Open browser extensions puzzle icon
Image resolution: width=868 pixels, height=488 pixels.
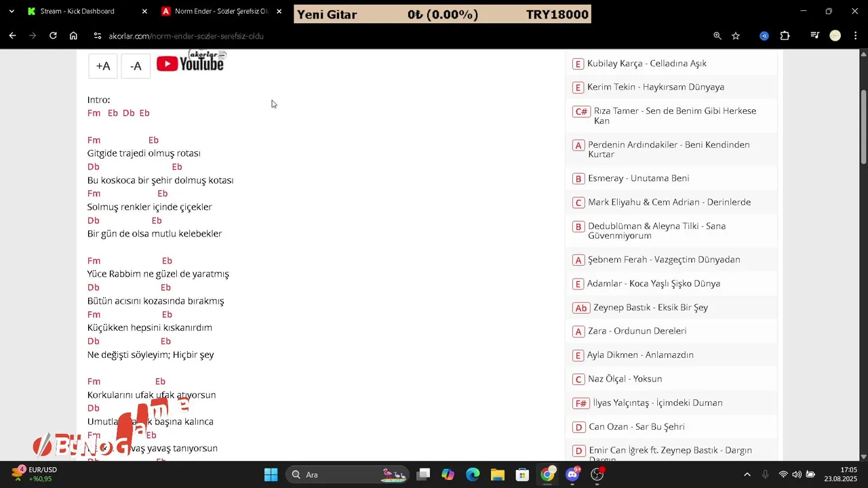785,36
